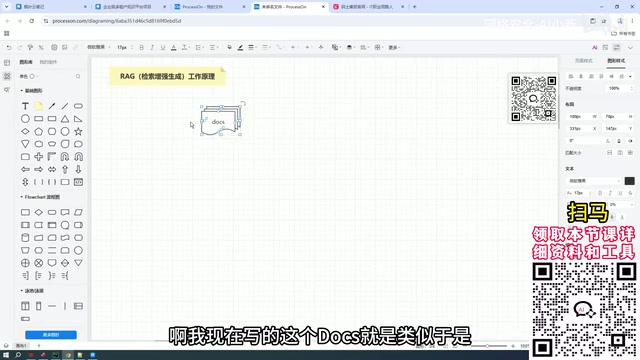Open the line width dropdown
This screenshot has height=360, width=640.
(x=252, y=48)
